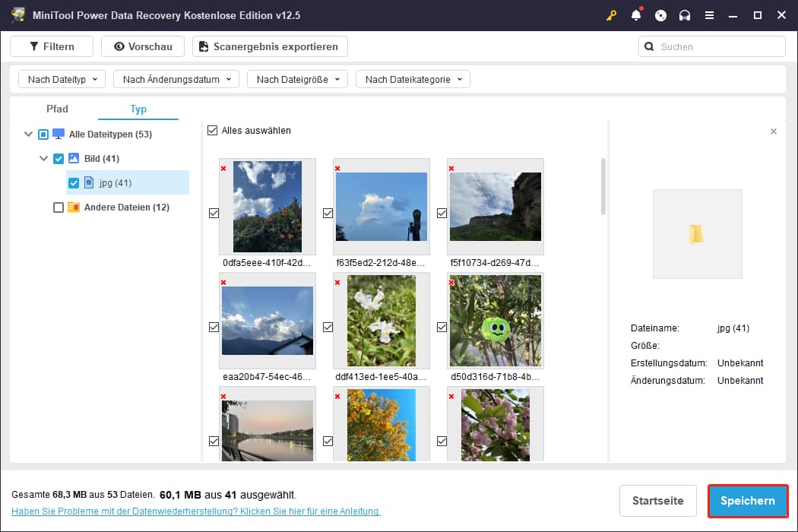
Task: Collapse the Bild tree node
Action: tap(44, 158)
